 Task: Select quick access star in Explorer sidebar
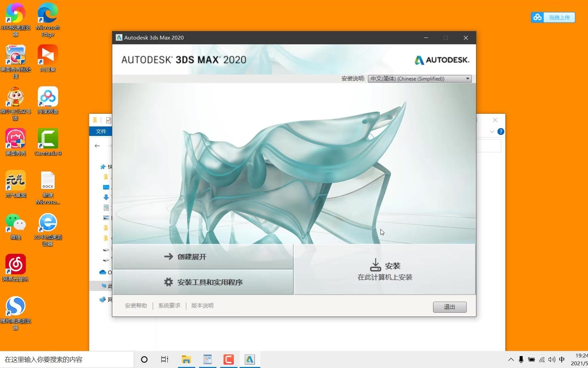[x=103, y=167]
